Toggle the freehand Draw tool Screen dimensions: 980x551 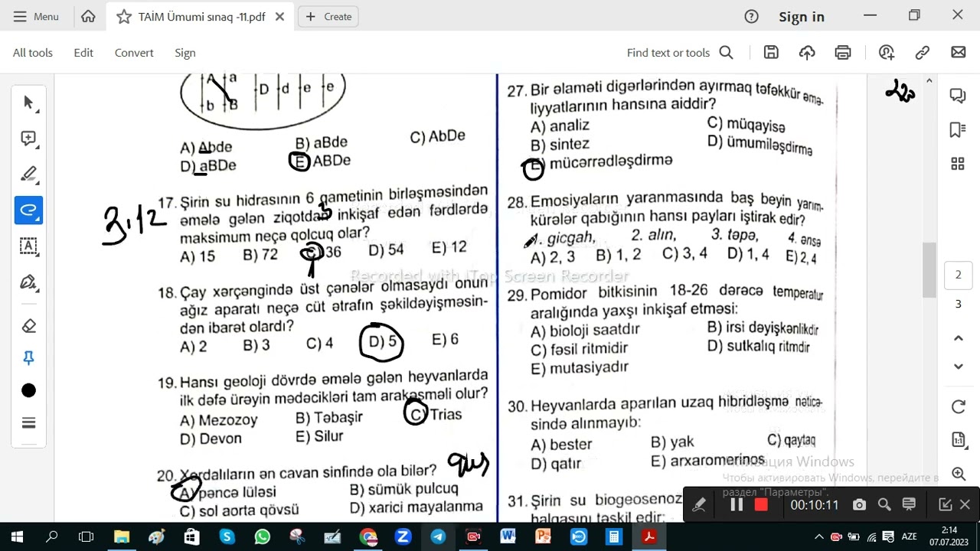coord(28,210)
